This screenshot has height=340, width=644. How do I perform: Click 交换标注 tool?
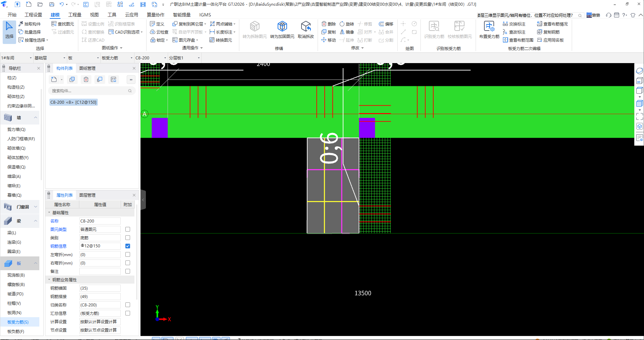pos(514,24)
